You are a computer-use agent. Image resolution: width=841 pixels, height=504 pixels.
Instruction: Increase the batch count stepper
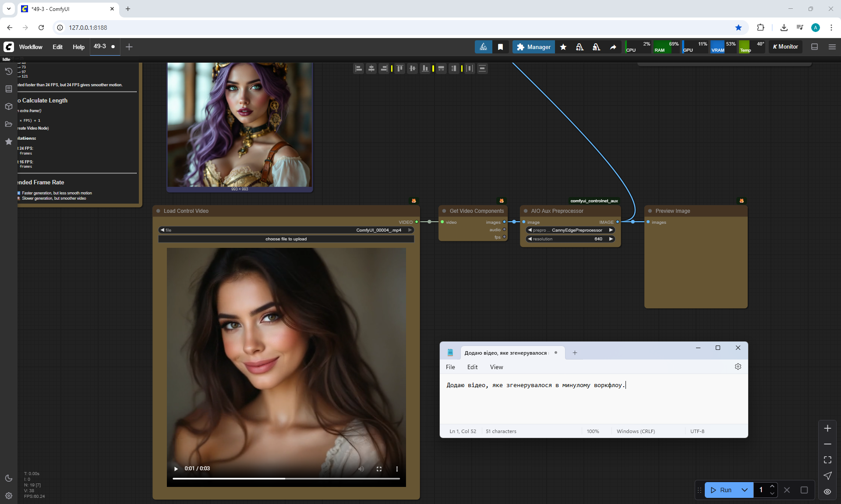772,486
